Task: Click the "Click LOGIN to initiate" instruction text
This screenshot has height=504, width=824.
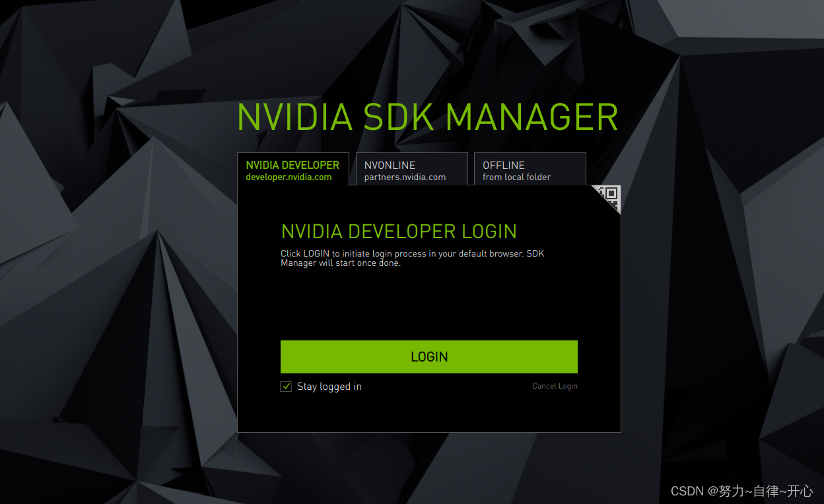Action: 413,258
